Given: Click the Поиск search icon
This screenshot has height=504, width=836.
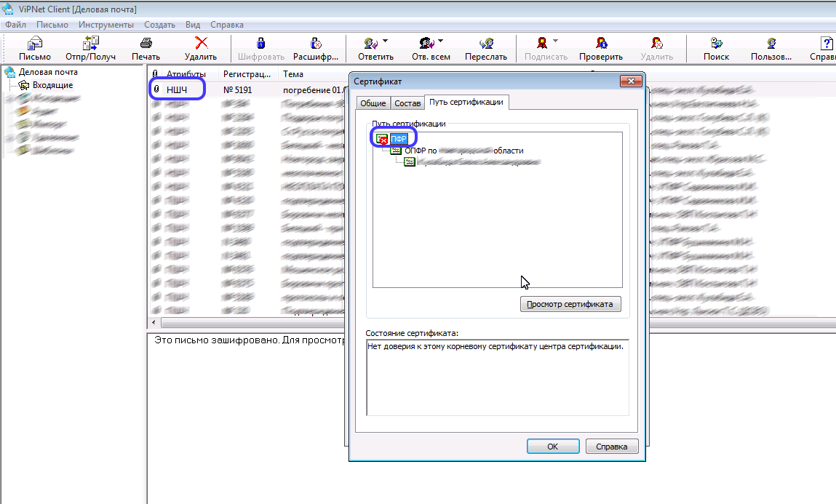Looking at the screenshot, I should [x=716, y=44].
